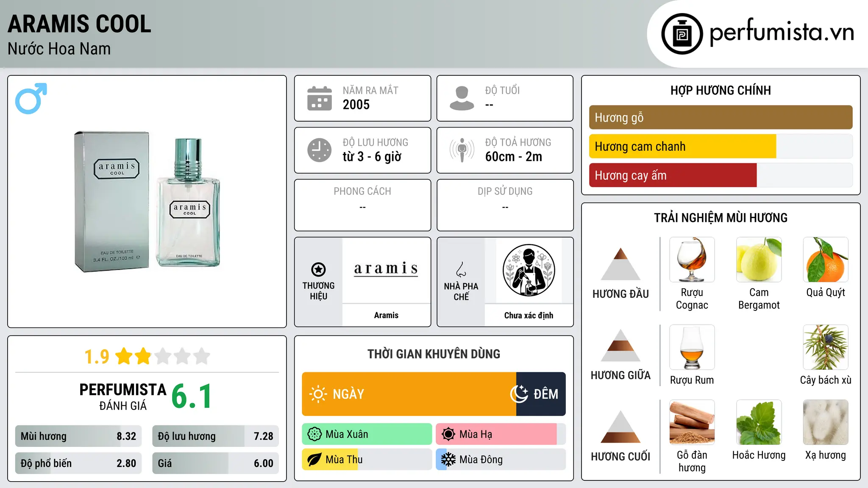Open the Gỗ đàn hương note image
Screen dimensions: 868x488
coord(692,422)
